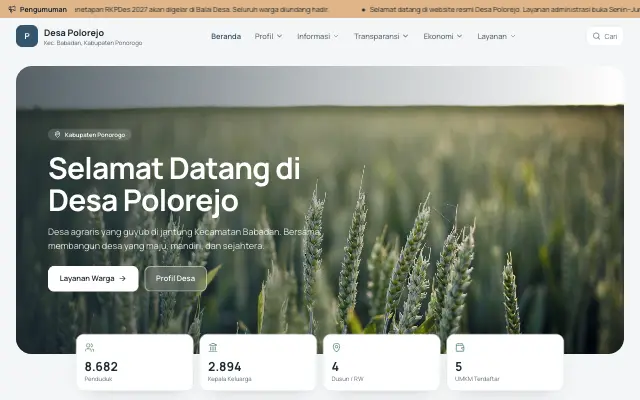The height and width of the screenshot is (400, 640).
Task: Click the UMKM Terdaftar label
Action: point(477,379)
